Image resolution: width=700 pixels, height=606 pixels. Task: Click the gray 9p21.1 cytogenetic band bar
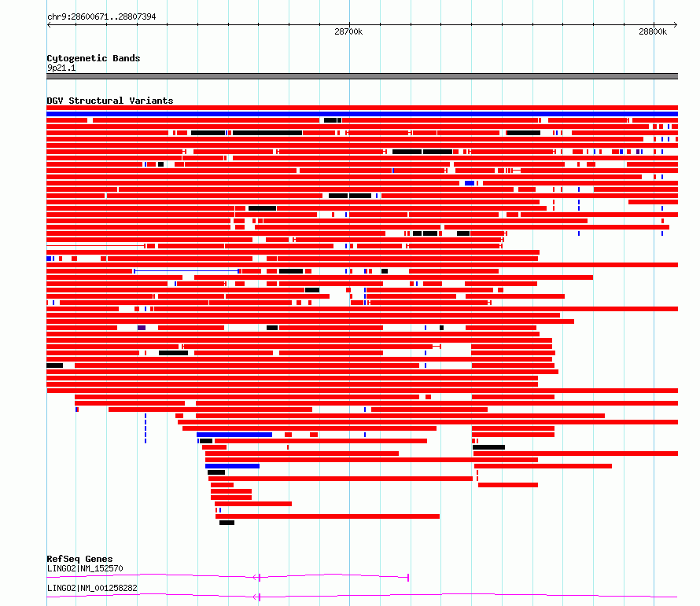pyautogui.click(x=362, y=76)
